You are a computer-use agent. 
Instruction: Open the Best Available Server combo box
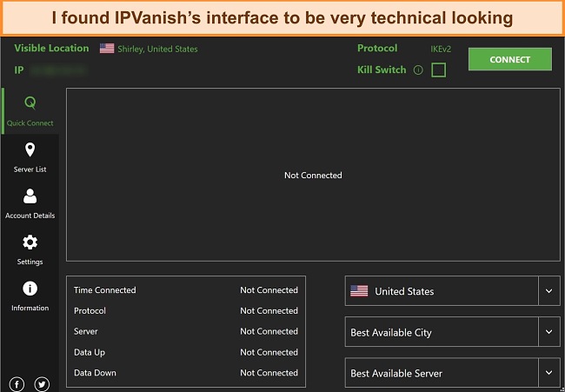pyautogui.click(x=453, y=373)
